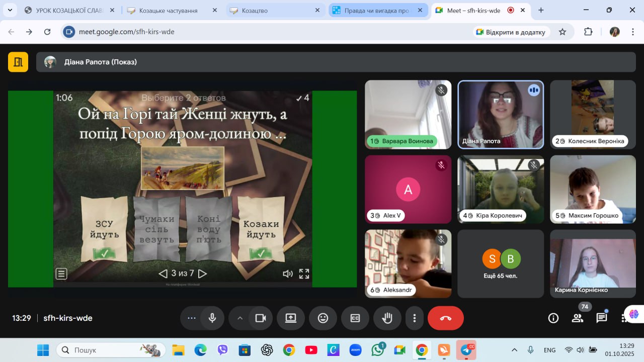Open the participants list icon
The width and height of the screenshot is (644, 362).
(x=577, y=318)
